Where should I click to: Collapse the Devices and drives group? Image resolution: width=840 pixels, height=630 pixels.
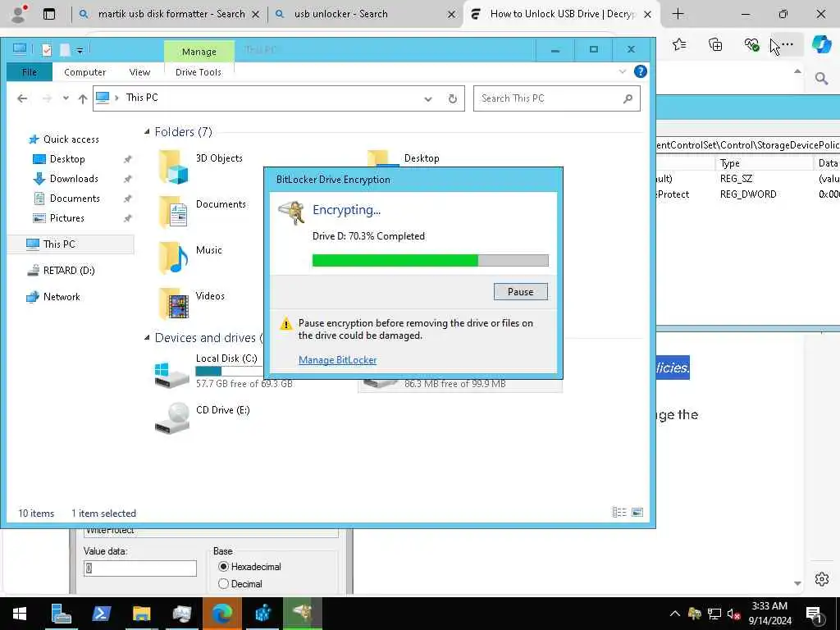tap(148, 337)
